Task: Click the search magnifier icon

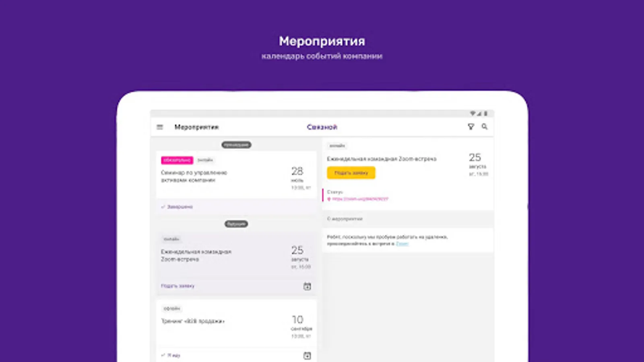Action: pyautogui.click(x=485, y=127)
